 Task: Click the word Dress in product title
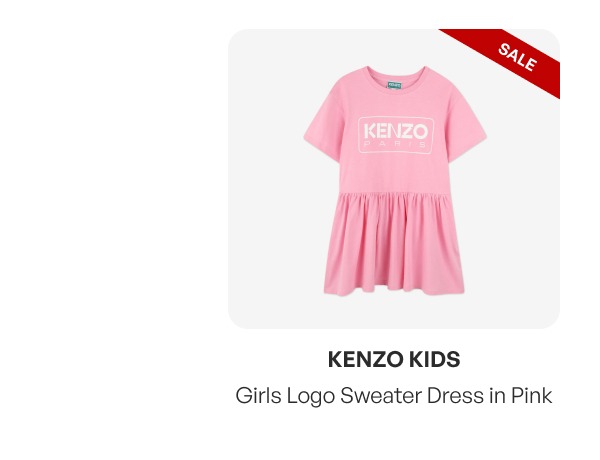(x=455, y=395)
